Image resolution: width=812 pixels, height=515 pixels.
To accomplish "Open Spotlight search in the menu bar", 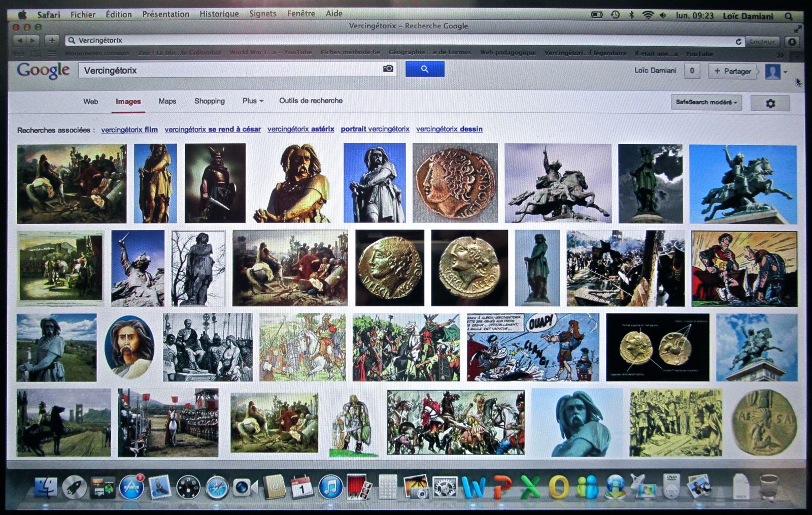I will 789,16.
